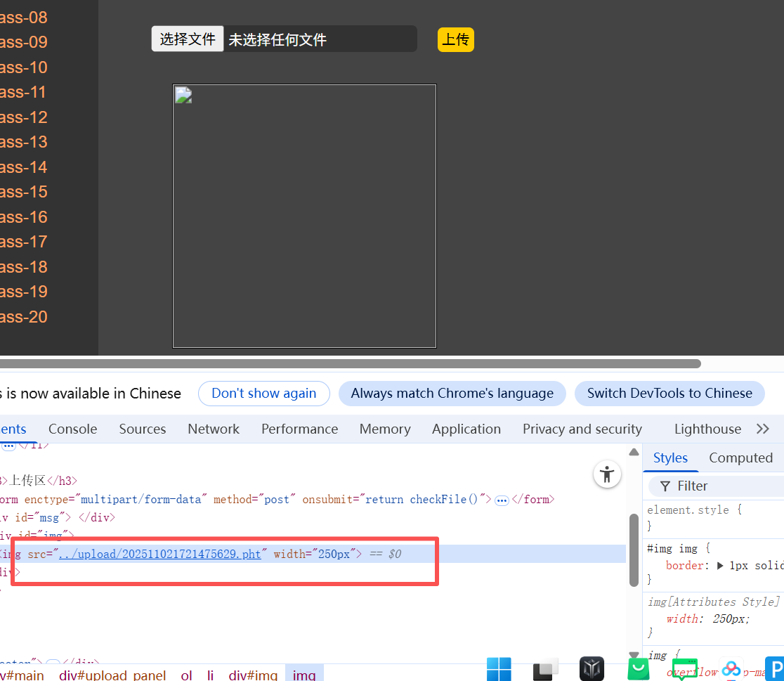The image size is (784, 681).
Task: Click the broken image icon in preview
Action: click(x=183, y=95)
